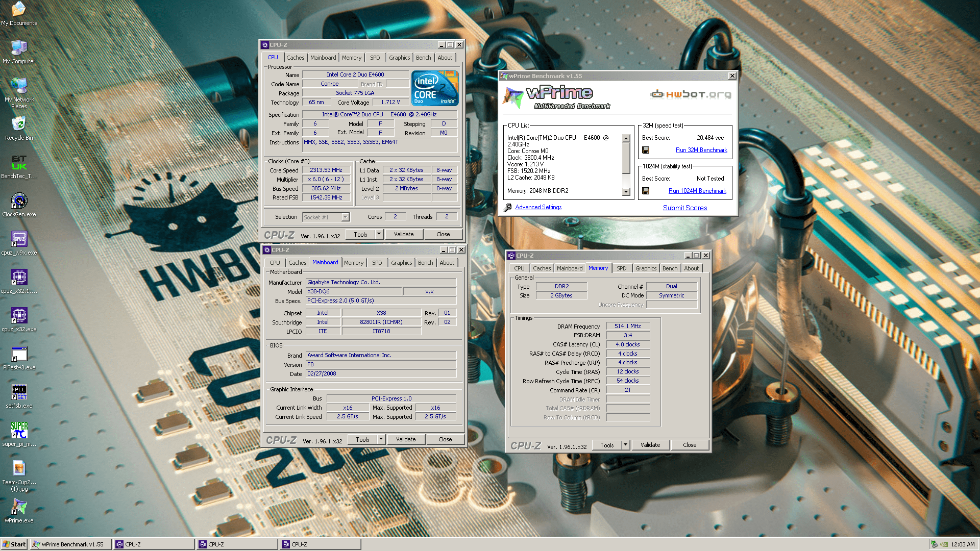The image size is (980, 551).
Task: Click Validate in the Memory window
Action: click(650, 445)
